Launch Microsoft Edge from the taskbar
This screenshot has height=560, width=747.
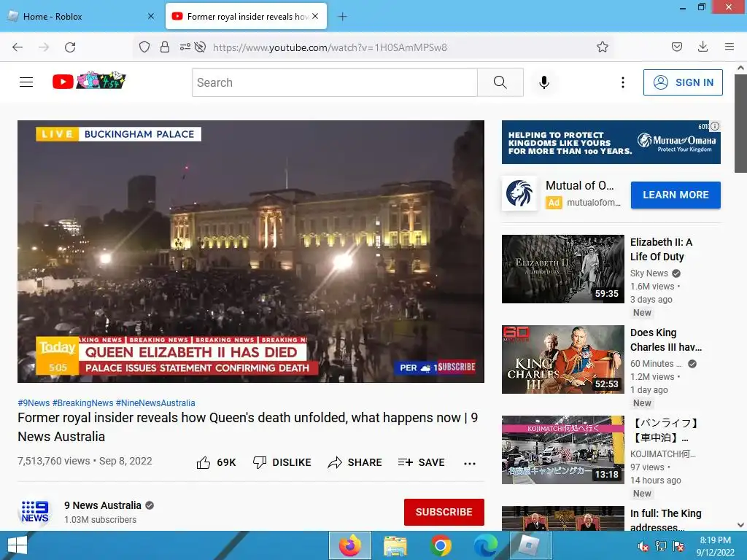485,545
